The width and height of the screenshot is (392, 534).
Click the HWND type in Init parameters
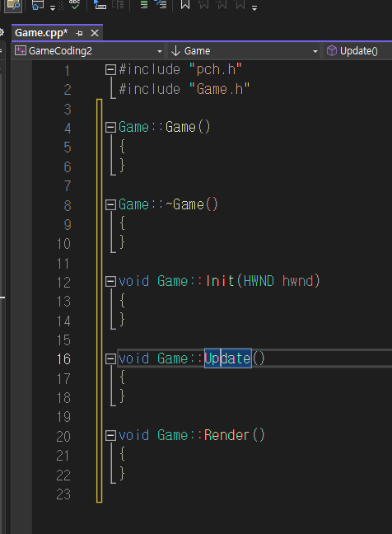(259, 281)
